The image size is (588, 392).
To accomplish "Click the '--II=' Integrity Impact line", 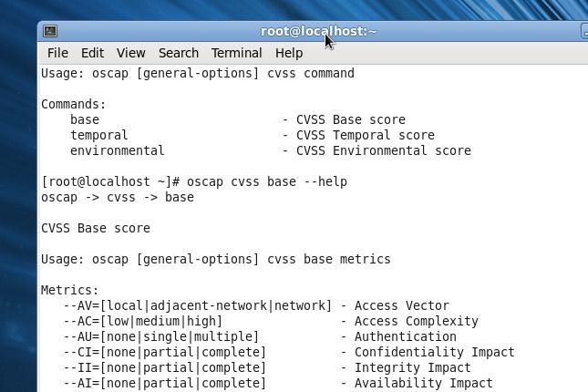I will [267, 368].
